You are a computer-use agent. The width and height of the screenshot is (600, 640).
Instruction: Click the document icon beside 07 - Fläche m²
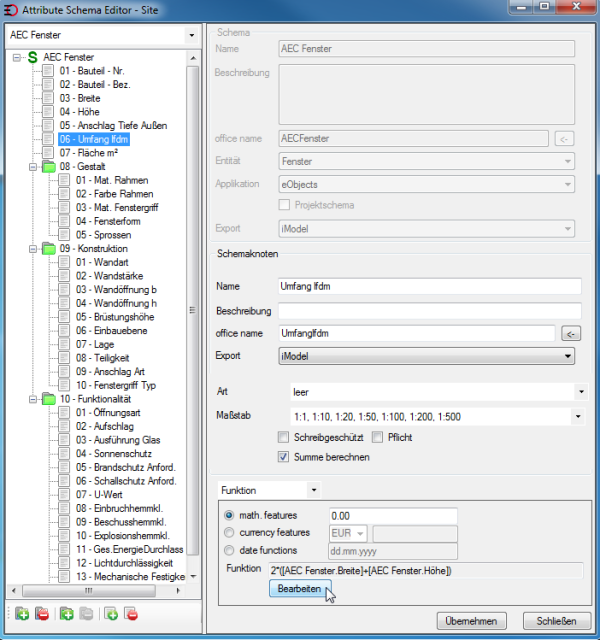48,153
